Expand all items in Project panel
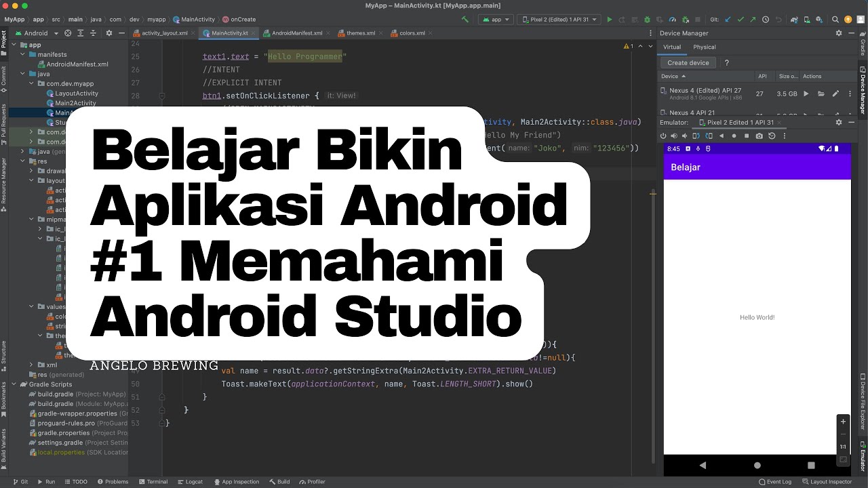This screenshot has height=488, width=868. coord(80,33)
